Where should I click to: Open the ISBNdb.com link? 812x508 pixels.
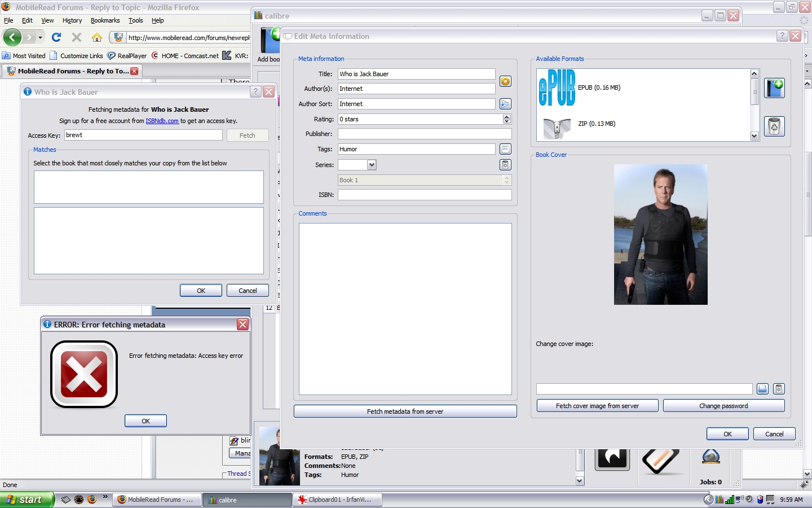click(162, 121)
